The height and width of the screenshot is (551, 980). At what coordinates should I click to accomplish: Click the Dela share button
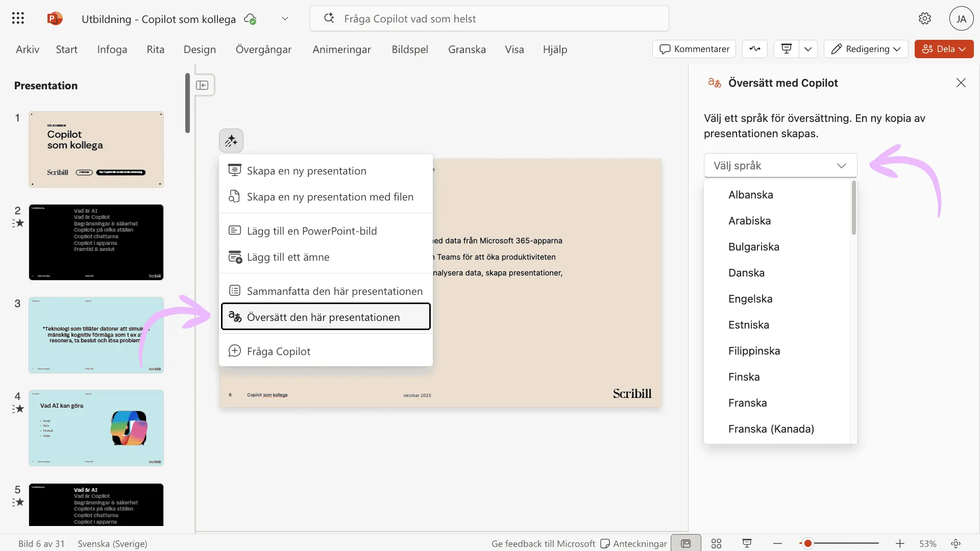click(x=944, y=49)
